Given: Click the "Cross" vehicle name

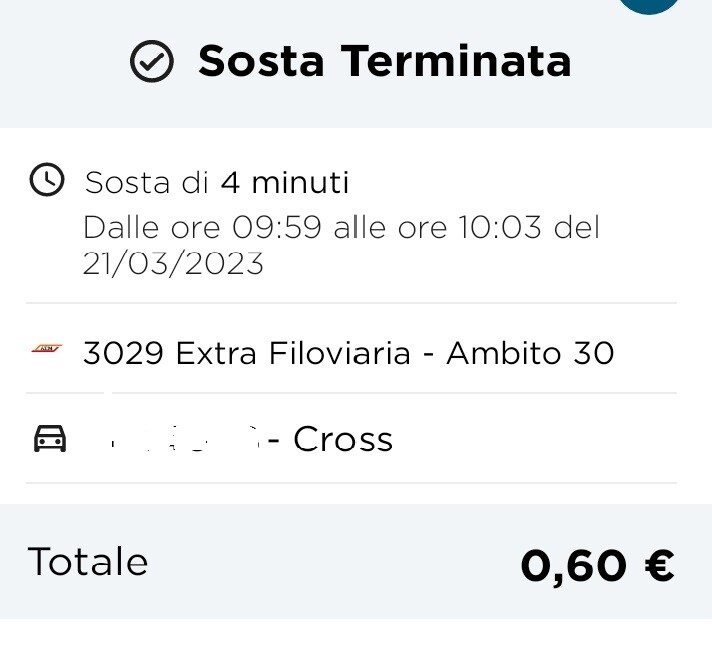Looking at the screenshot, I should (343, 439).
